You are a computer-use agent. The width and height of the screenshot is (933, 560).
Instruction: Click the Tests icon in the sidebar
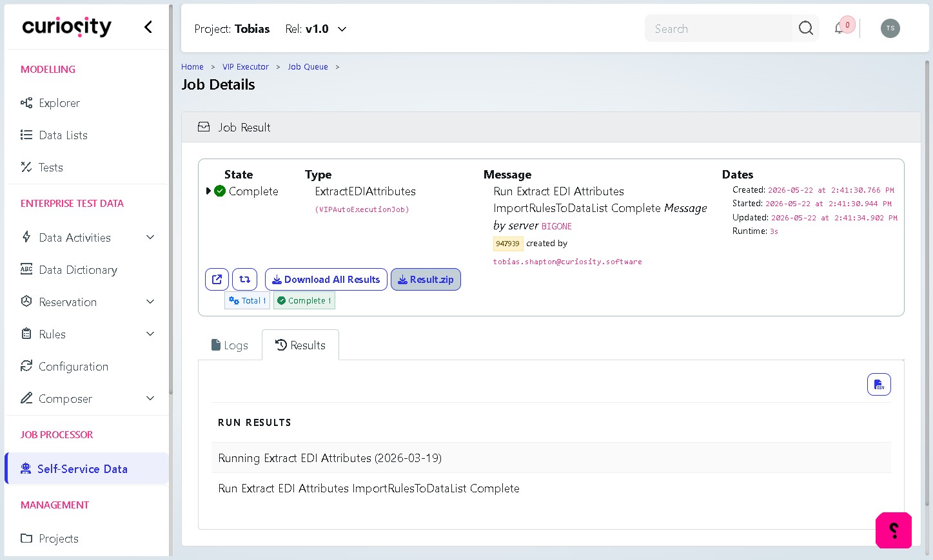[26, 168]
